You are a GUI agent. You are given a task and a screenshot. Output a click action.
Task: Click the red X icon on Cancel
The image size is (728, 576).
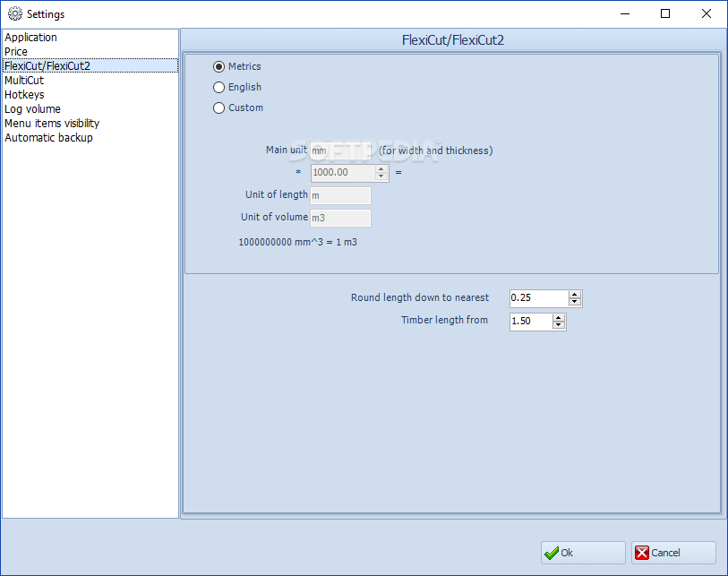(x=642, y=553)
